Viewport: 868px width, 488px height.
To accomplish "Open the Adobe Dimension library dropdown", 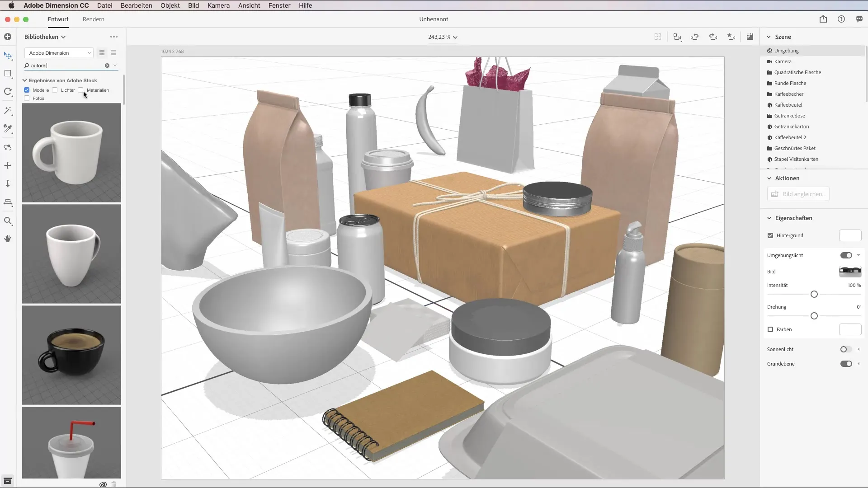I will (59, 53).
